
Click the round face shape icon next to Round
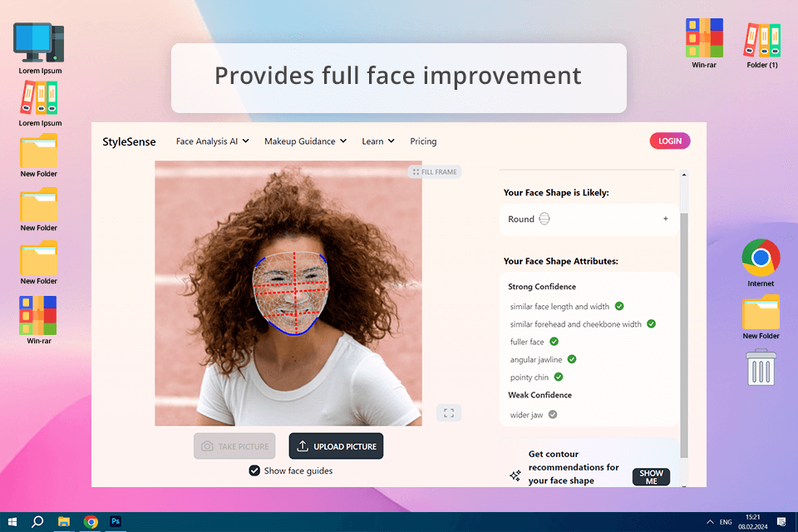544,219
